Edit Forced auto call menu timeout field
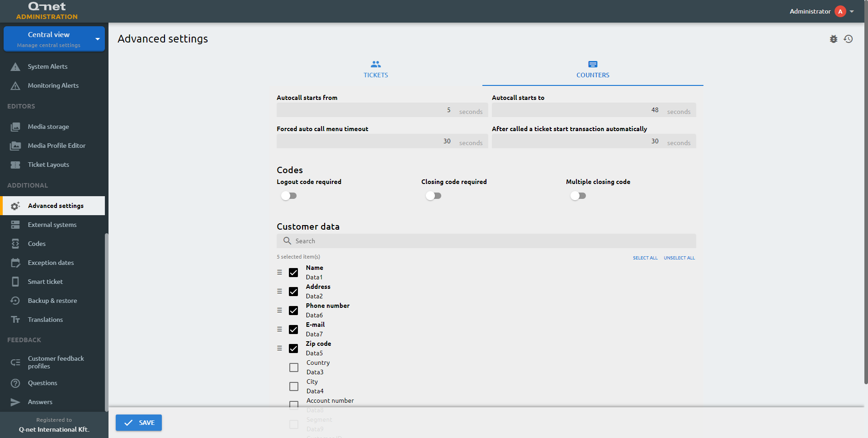The image size is (868, 438). click(382, 141)
